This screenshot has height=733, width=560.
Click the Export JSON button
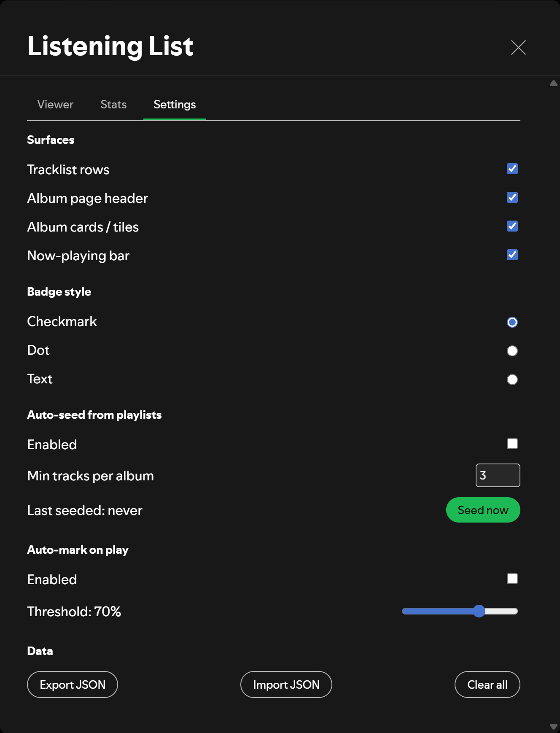coord(73,684)
